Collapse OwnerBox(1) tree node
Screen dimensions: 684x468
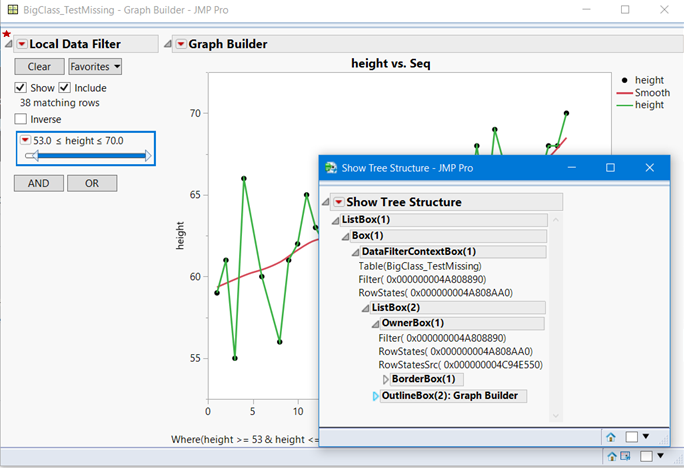coord(375,324)
